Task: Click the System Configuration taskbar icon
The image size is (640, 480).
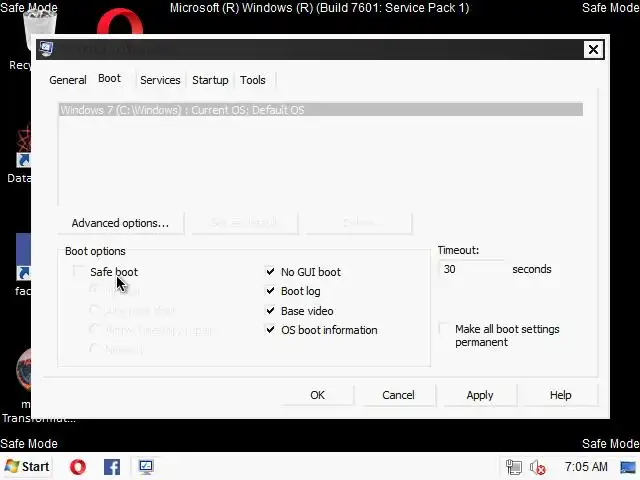Action: point(146,467)
